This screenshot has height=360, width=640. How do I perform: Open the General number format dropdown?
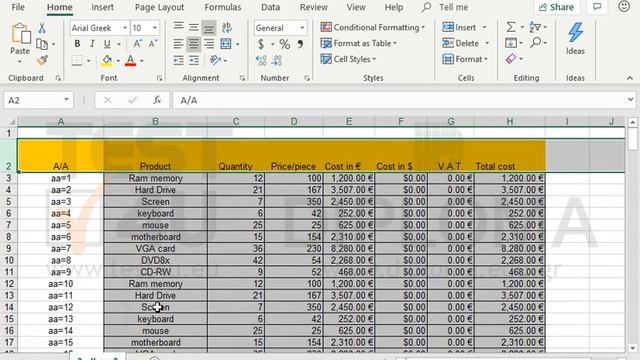302,28
